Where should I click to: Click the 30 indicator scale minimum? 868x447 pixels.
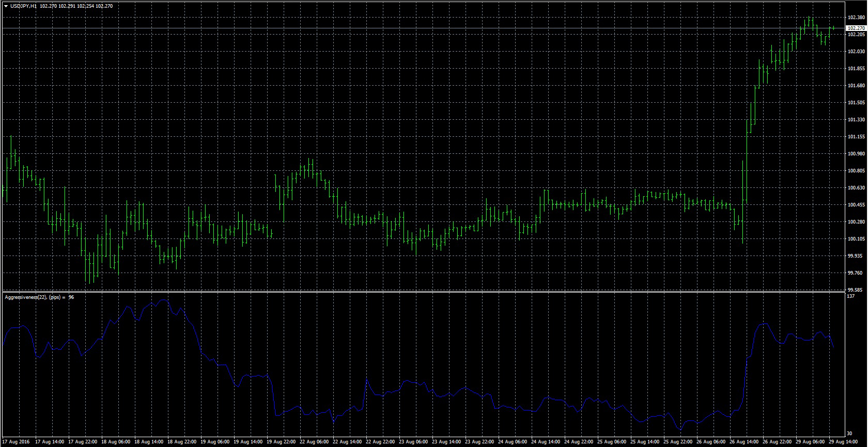(850, 434)
